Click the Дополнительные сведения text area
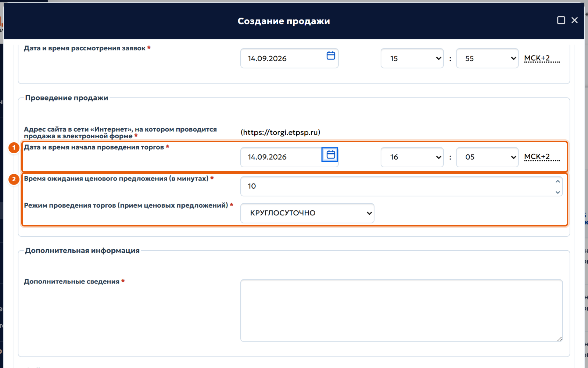This screenshot has width=588, height=368. click(x=401, y=311)
